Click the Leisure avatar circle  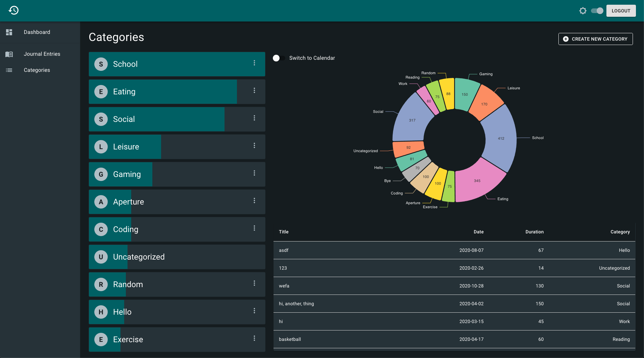(x=101, y=147)
